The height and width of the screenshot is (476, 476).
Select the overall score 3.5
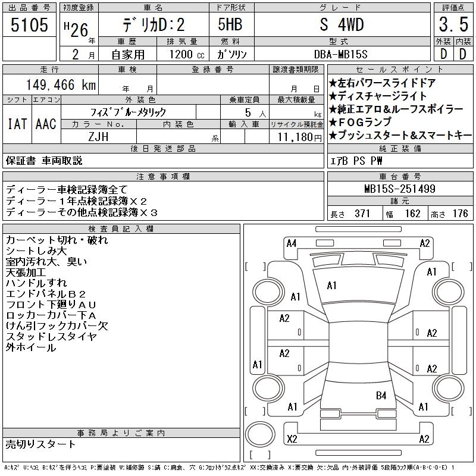[x=453, y=24]
